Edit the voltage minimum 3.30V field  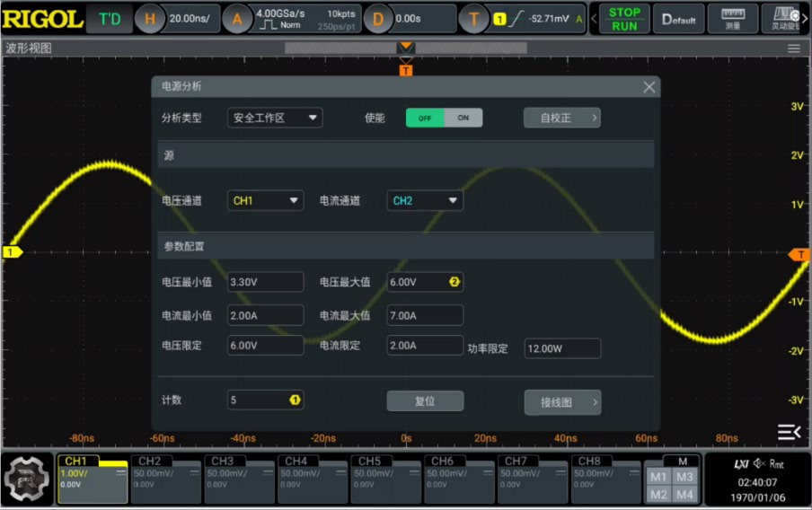click(x=265, y=282)
